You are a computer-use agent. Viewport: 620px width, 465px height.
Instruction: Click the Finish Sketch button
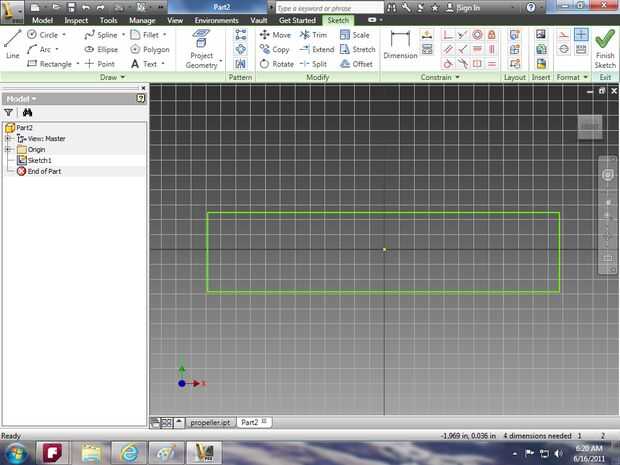tap(605, 46)
